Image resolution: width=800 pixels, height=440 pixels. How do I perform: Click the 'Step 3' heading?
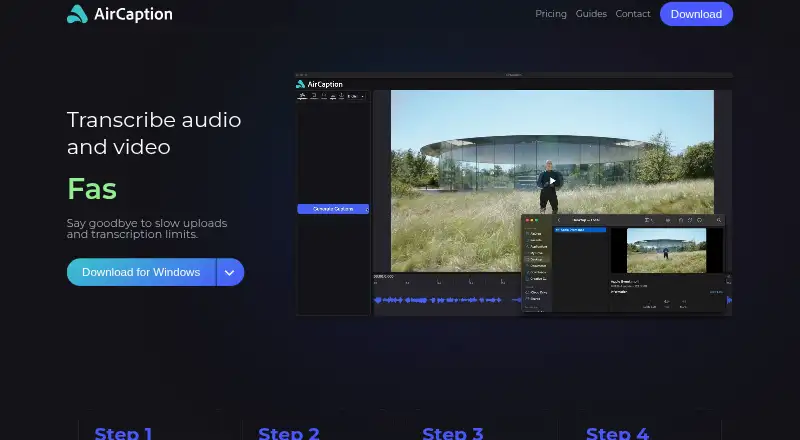tap(453, 433)
